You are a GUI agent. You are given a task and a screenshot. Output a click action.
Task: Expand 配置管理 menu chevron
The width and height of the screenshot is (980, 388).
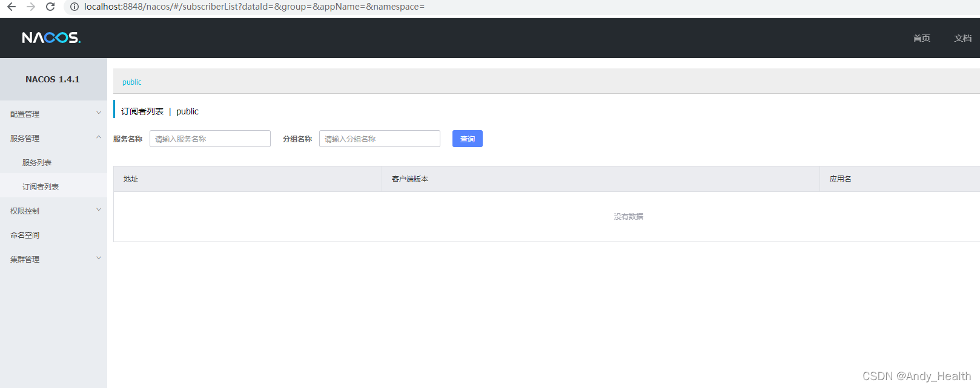pos(99,113)
